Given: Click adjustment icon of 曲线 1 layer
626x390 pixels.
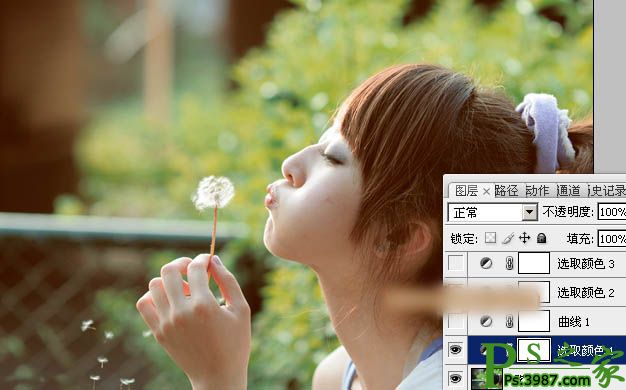Looking at the screenshot, I should point(486,321).
